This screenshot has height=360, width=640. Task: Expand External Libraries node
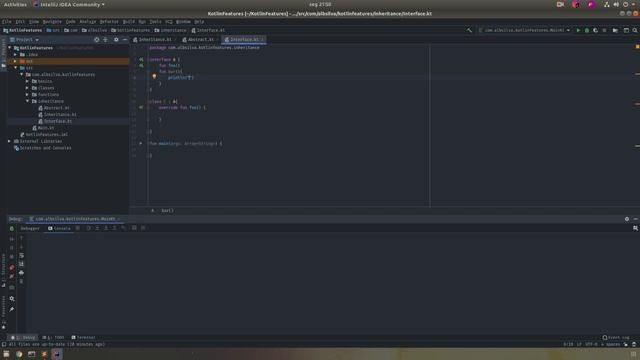point(9,141)
